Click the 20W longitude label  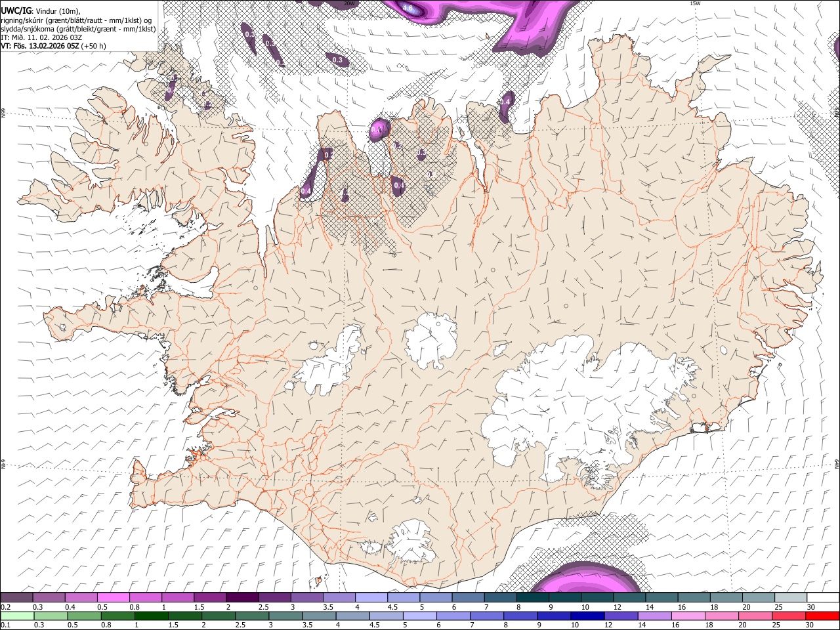349,3
